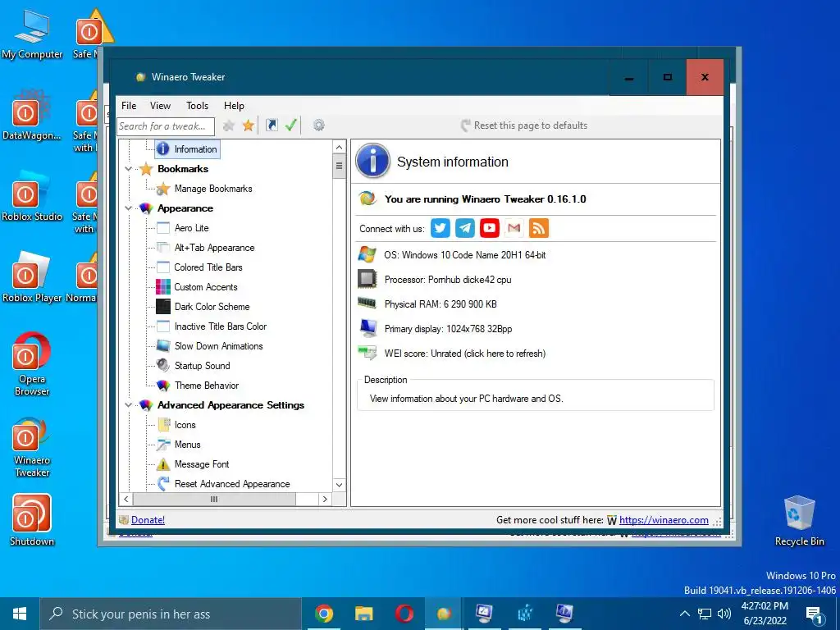The height and width of the screenshot is (630, 840).
Task: Click the gray remove bookmark star icon
Action: [229, 126]
